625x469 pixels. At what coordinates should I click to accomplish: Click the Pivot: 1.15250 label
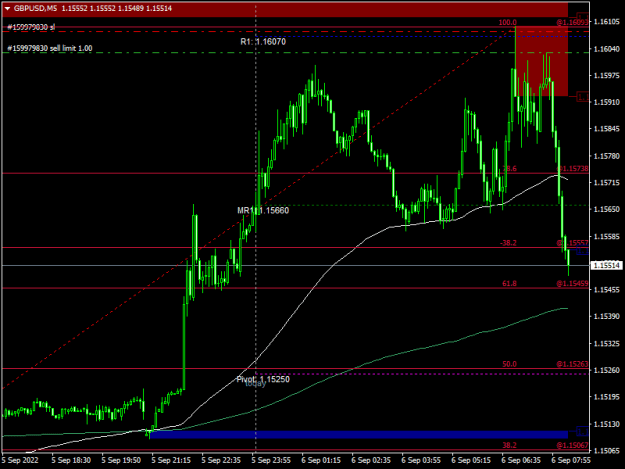[263, 379]
